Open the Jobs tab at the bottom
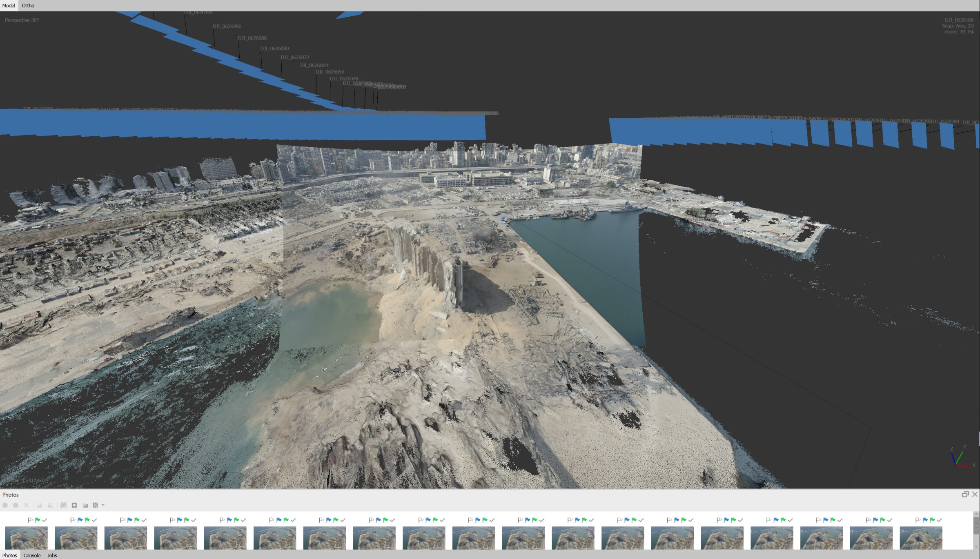Image resolution: width=980 pixels, height=559 pixels. click(x=52, y=555)
